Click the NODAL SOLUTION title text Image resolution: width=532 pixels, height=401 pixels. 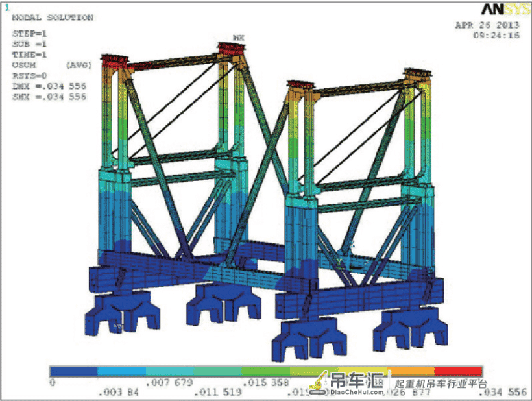53,18
